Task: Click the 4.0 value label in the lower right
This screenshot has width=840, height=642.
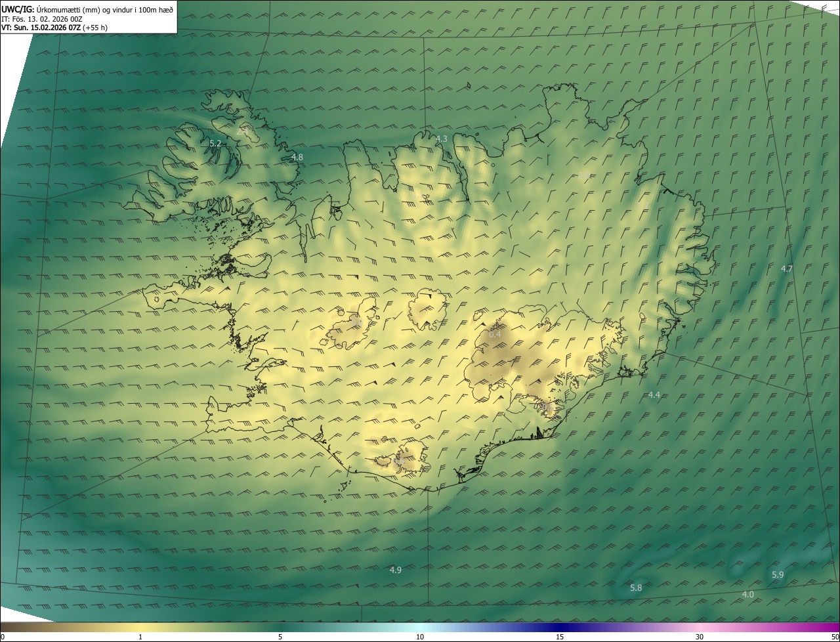Action: click(x=748, y=594)
